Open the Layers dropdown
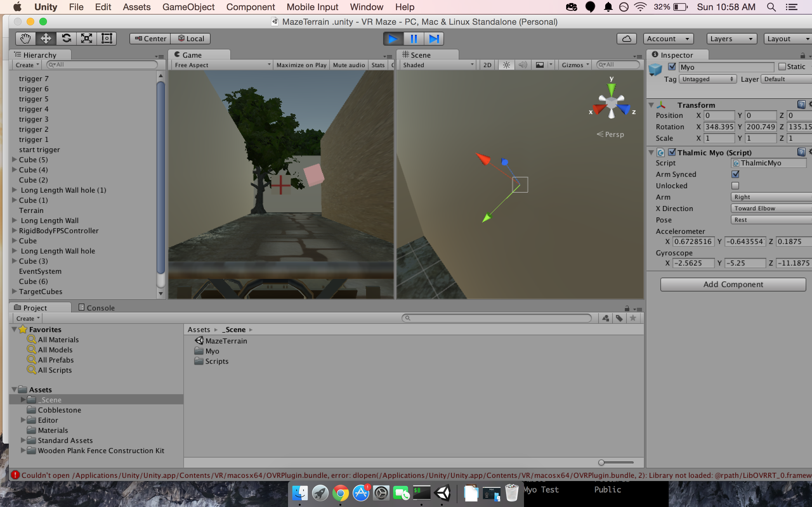Viewport: 812px width, 507px height. pyautogui.click(x=731, y=39)
